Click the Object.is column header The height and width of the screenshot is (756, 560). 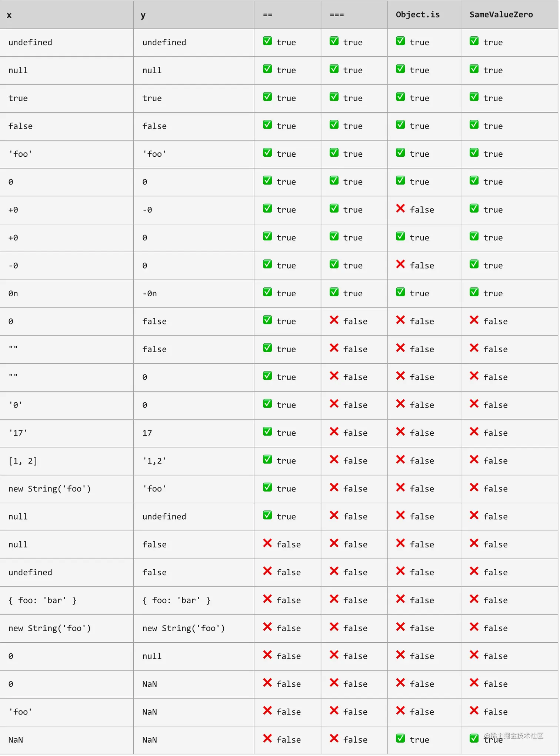(x=417, y=15)
